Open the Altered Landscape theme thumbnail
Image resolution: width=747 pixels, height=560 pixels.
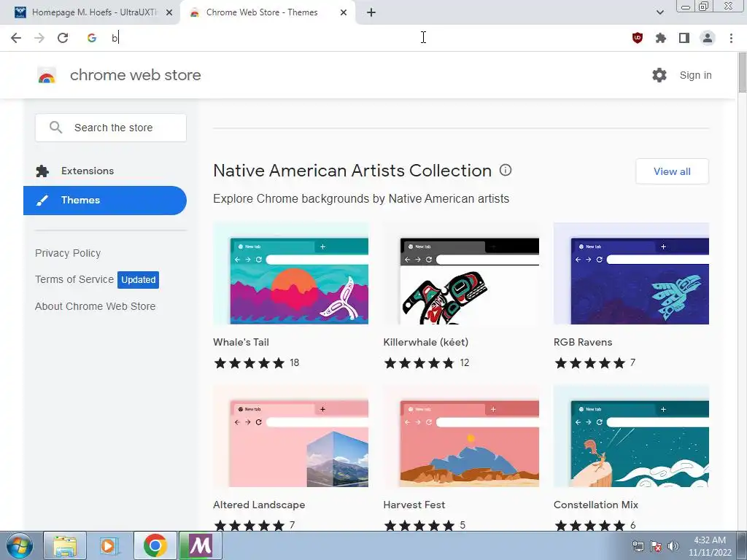(x=290, y=436)
